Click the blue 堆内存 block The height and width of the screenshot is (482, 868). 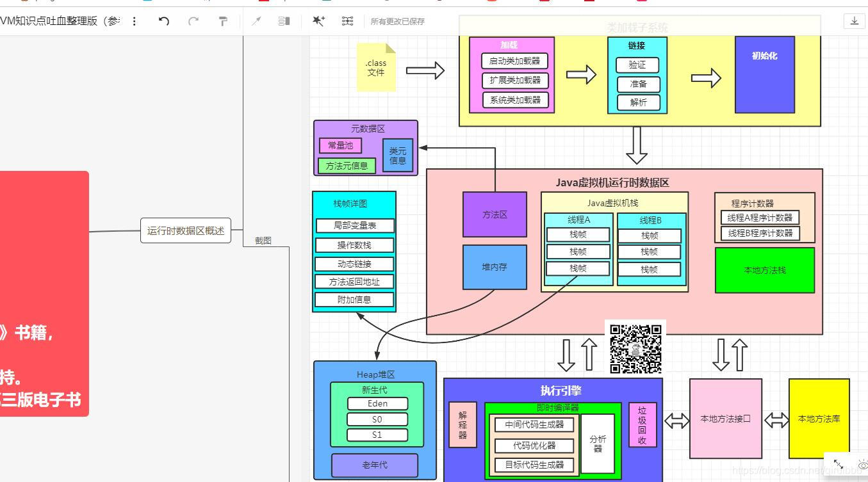pos(495,267)
